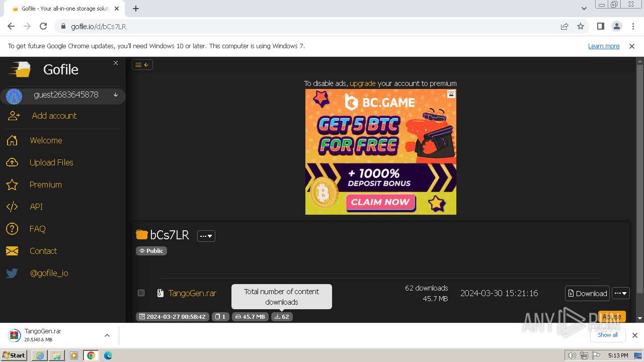644x362 pixels.
Task: Expand the TangoGen.rar download item menu
Action: 107,335
